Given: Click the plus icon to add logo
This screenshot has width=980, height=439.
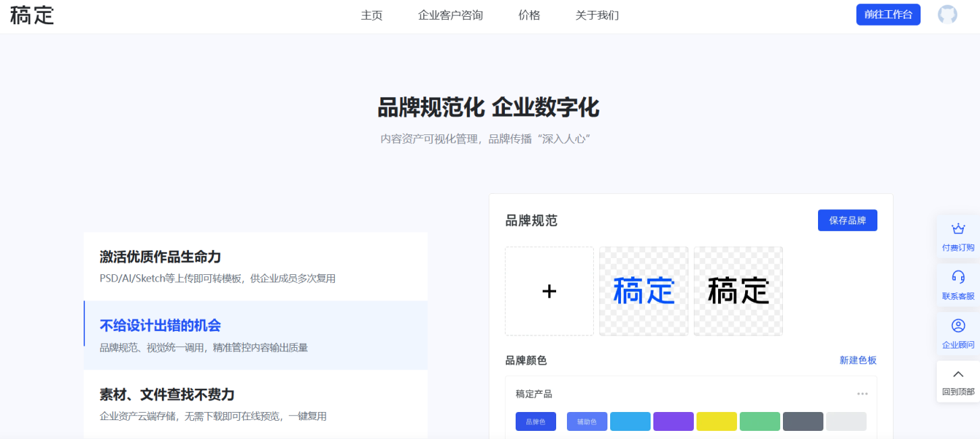Looking at the screenshot, I should (x=549, y=291).
